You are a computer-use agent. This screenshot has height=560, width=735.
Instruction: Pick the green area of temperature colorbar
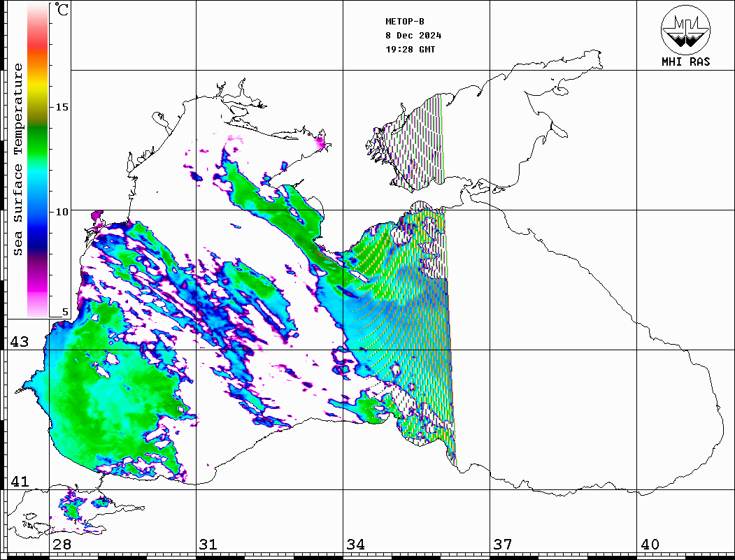pos(38,141)
